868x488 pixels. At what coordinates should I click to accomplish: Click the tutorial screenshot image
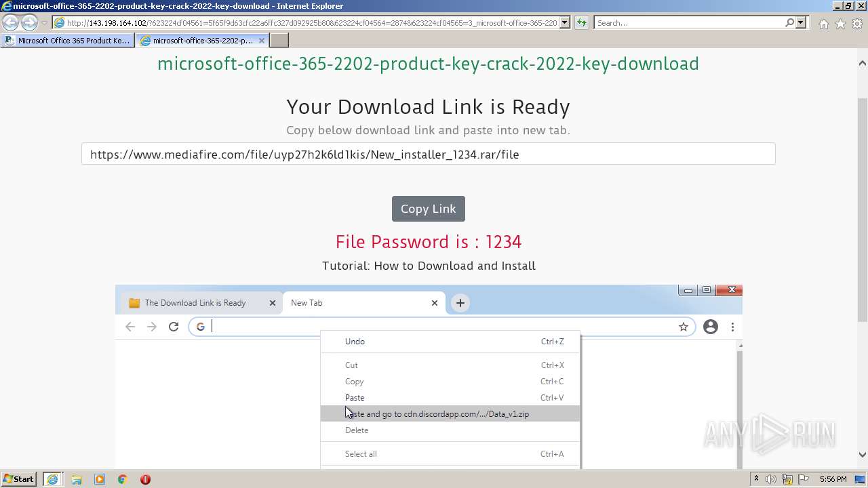pos(429,377)
